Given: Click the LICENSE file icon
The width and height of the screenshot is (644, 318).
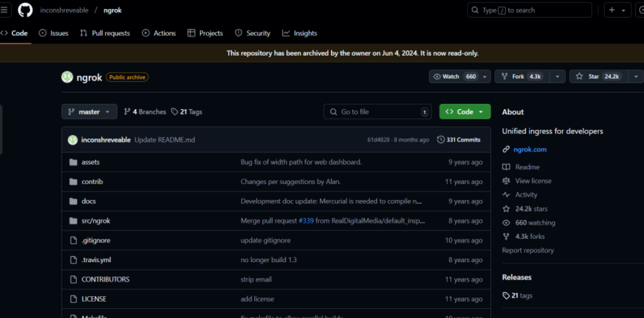Looking at the screenshot, I should click(74, 299).
